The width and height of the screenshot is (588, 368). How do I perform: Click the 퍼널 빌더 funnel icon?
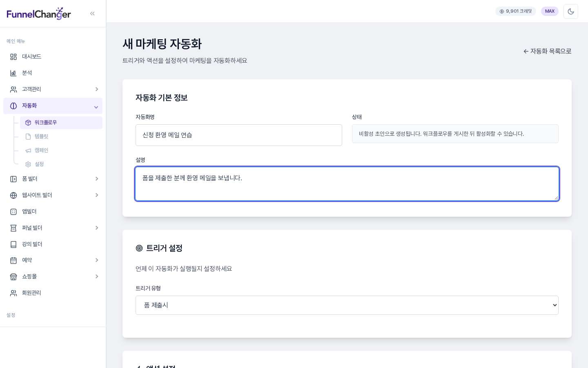[x=13, y=228]
